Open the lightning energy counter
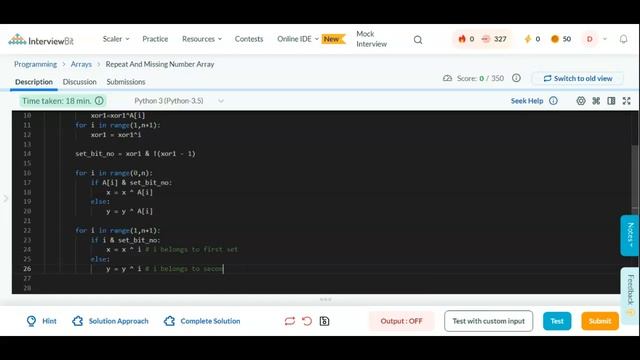The width and height of the screenshot is (640, 360). [532, 39]
